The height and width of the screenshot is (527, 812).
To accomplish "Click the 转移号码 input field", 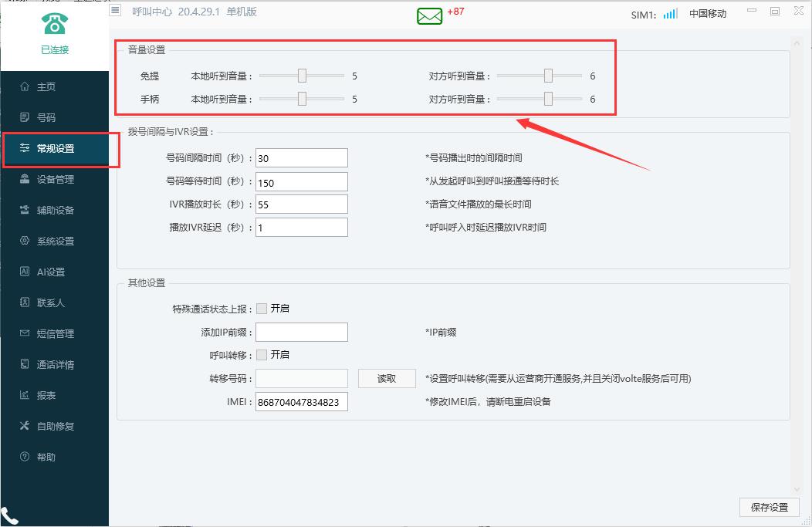I will (302, 378).
